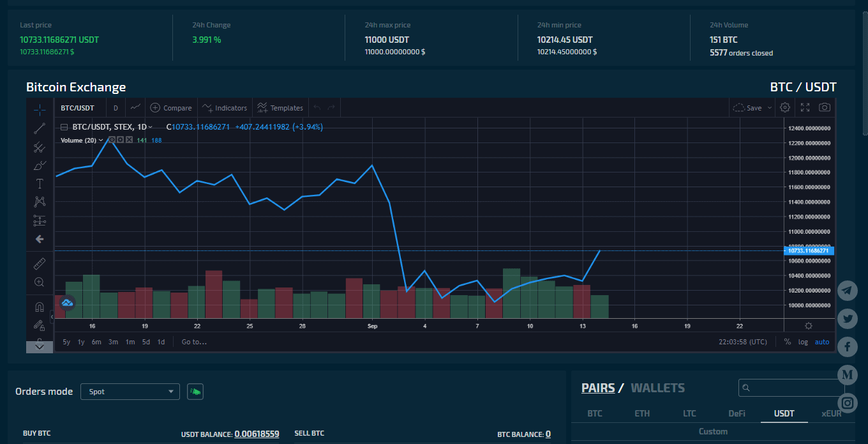Viewport: 868px width, 444px height.
Task: Open the Twitter social link
Action: pyautogui.click(x=848, y=319)
